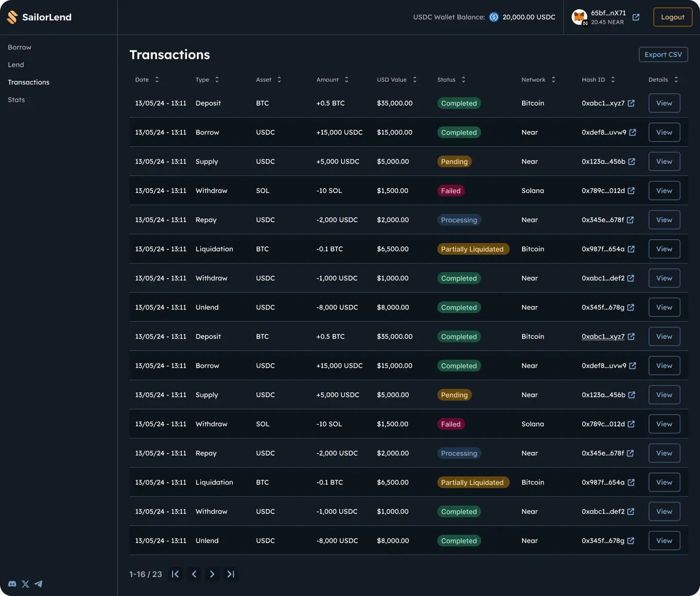Go to the previous page of transactions
The height and width of the screenshot is (596, 700).
[194, 574]
